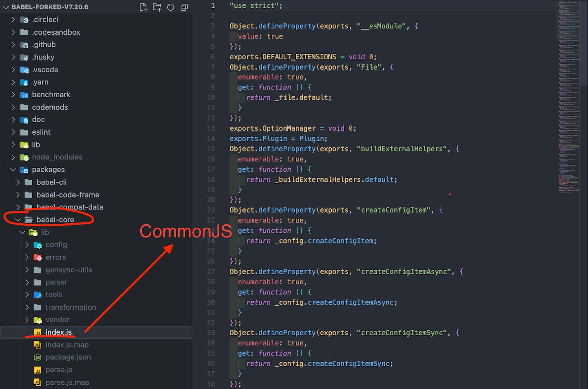The image size is (588, 389).
Task: Click _file.default on line 10
Action: coord(301,98)
